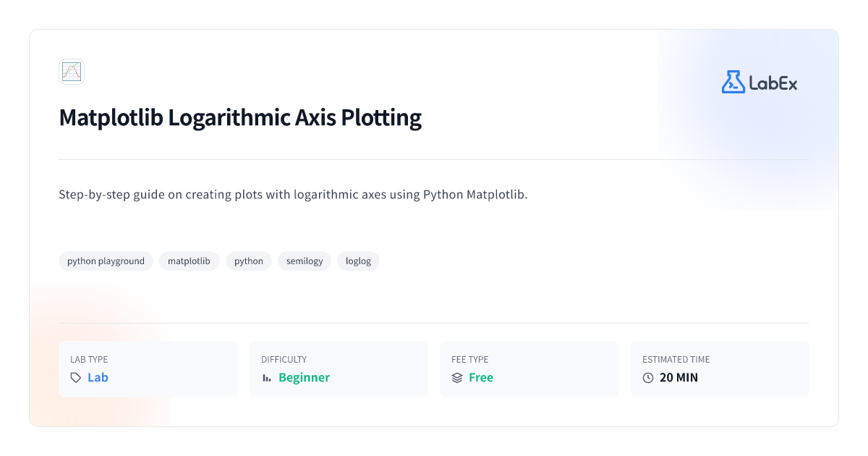Screen dimensions: 868x456
Task: Open the Matplotlib Logarithmic Axis Plotting title
Action: coord(240,117)
